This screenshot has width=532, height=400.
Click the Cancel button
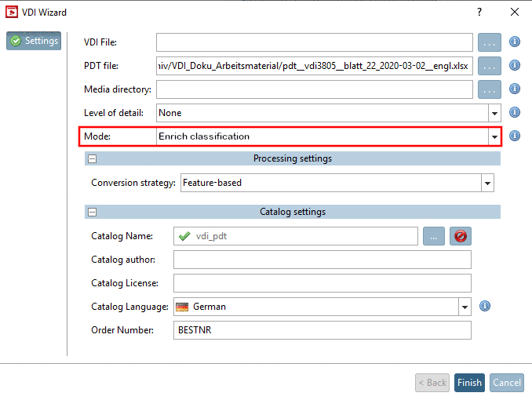[507, 383]
